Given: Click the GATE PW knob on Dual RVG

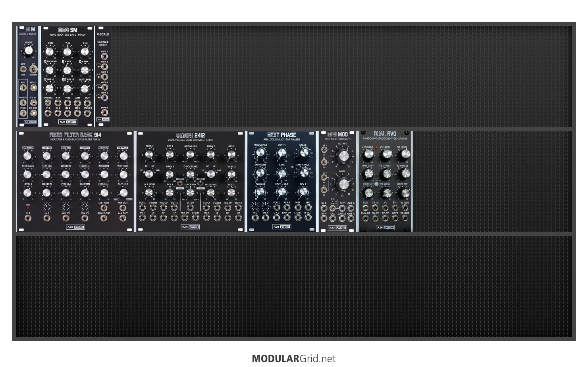Looking at the screenshot, I should (x=405, y=193).
